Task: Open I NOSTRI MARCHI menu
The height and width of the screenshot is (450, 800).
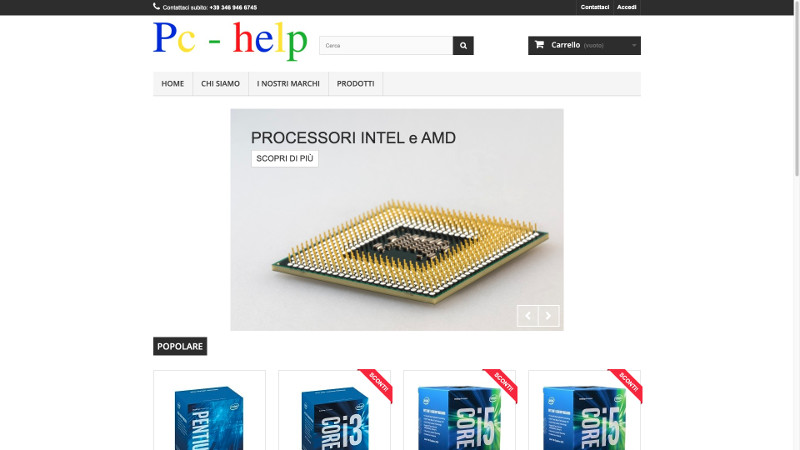Action: [x=288, y=84]
